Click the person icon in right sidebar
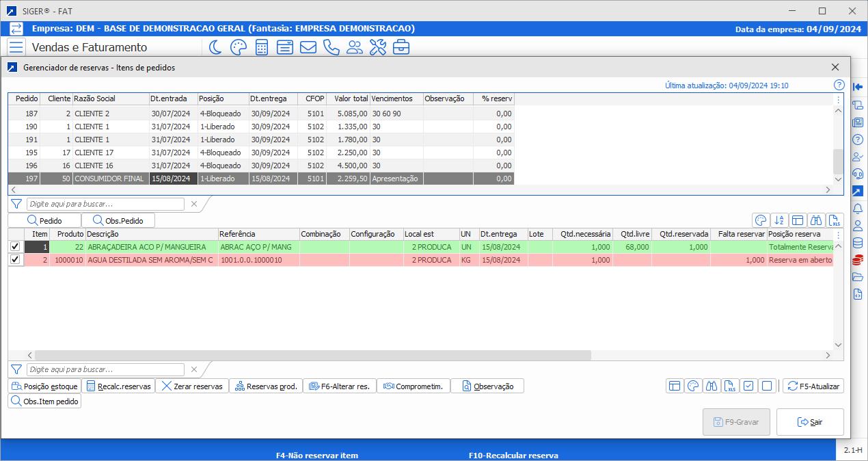The height and width of the screenshot is (461, 868). click(x=858, y=225)
